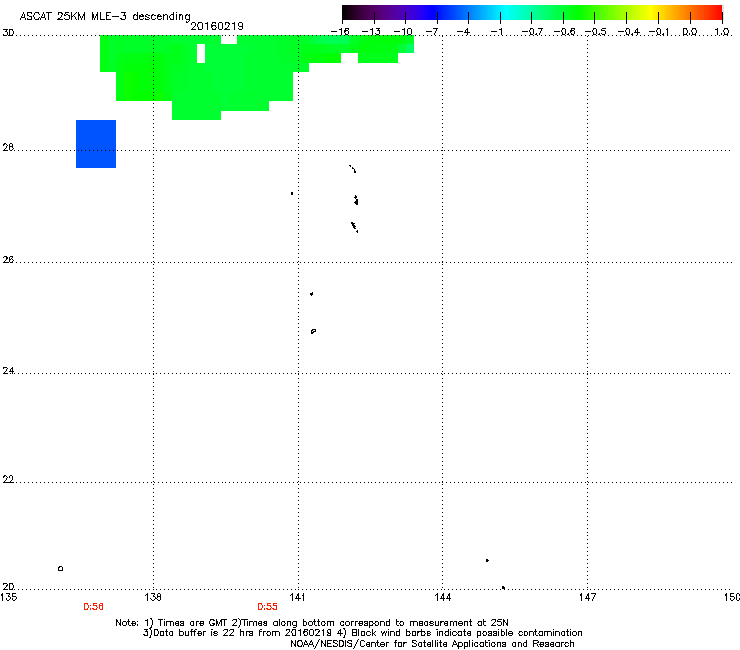Click the red swath time label "0:58"

tap(93, 607)
